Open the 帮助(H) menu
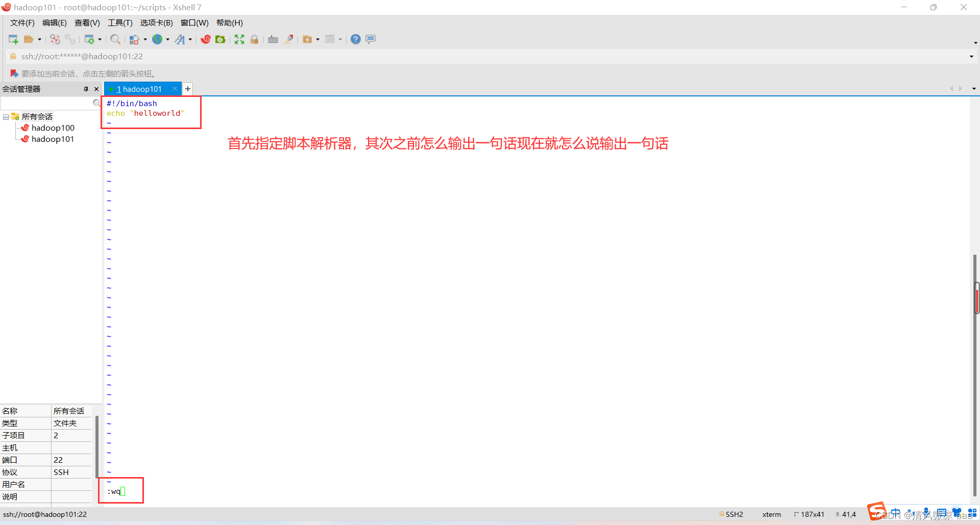Image resolution: width=980 pixels, height=525 pixels. (230, 23)
